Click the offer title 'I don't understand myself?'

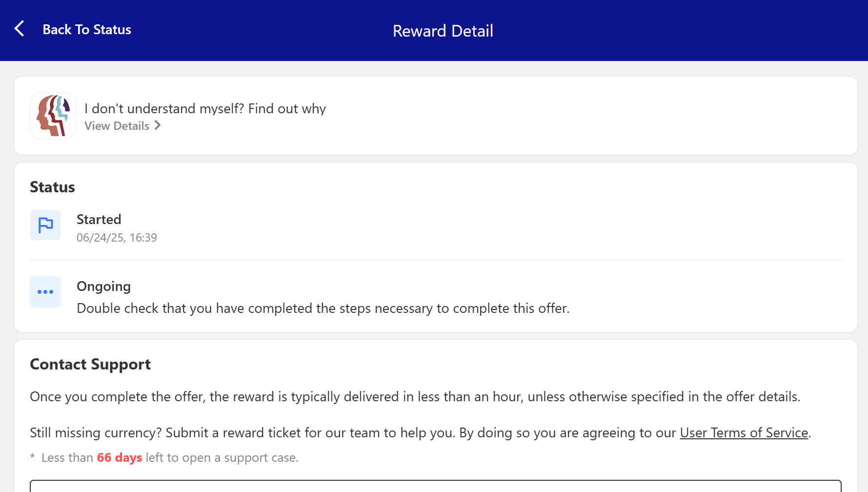coord(205,108)
